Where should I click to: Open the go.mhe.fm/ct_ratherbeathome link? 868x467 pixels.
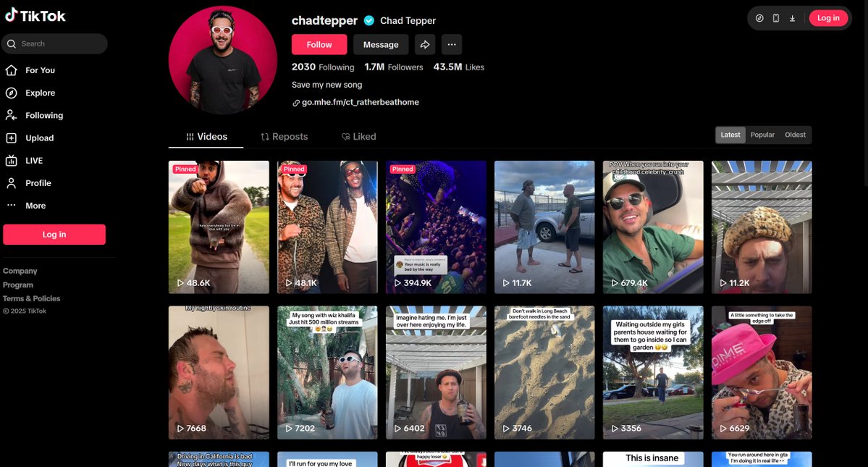pos(361,102)
